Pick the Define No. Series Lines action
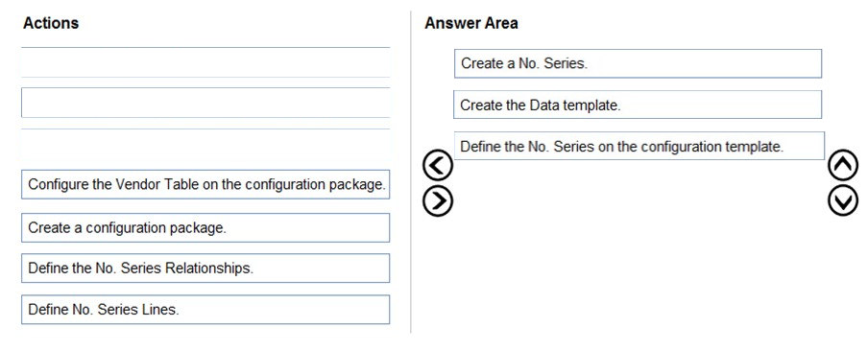The height and width of the screenshot is (351, 868). [x=205, y=310]
